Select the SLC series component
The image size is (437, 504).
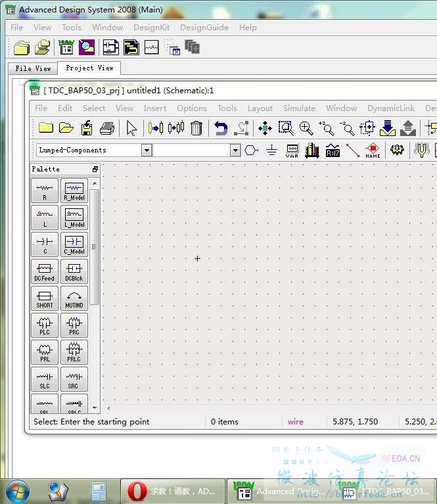(45, 380)
